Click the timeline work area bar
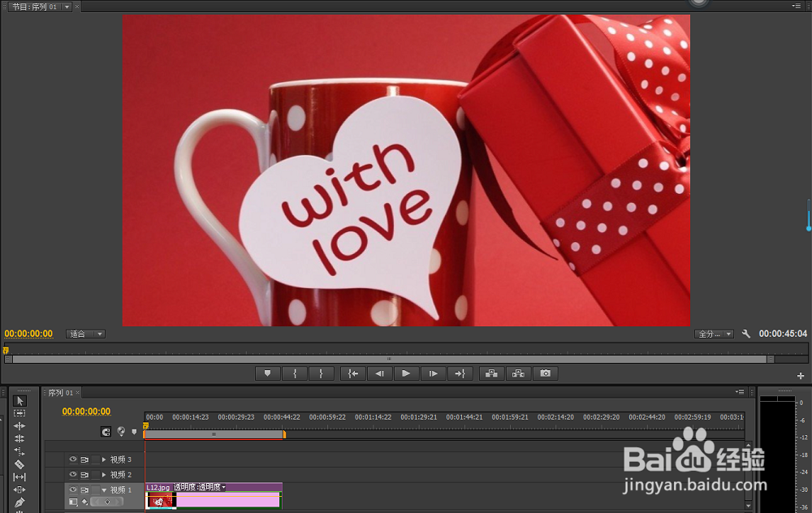The height and width of the screenshot is (513, 812). [x=214, y=434]
